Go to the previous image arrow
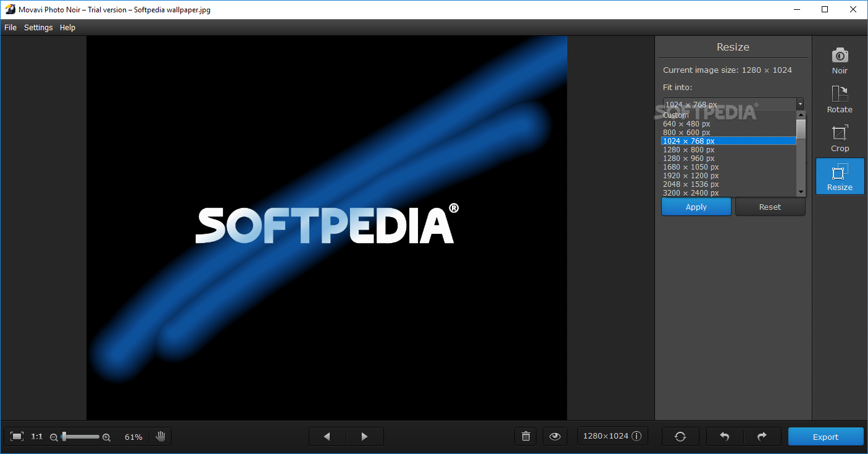Viewport: 868px width, 454px height. coord(327,437)
